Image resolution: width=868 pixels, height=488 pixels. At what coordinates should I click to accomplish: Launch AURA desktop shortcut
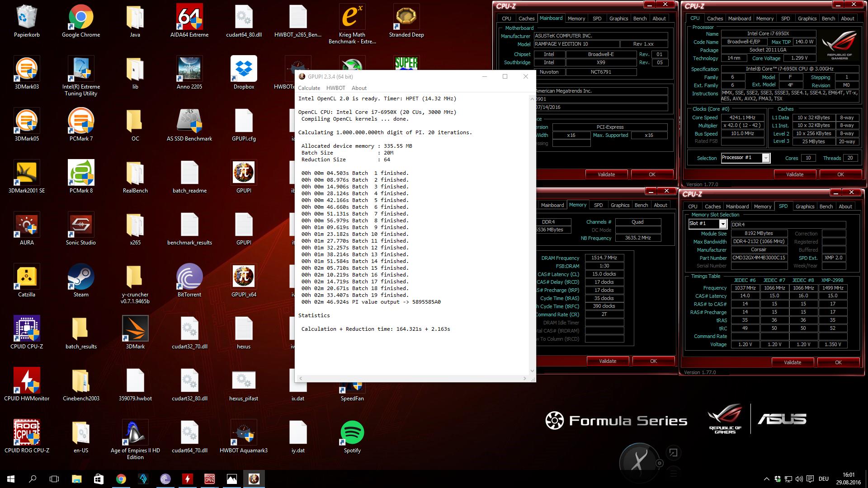[27, 229]
